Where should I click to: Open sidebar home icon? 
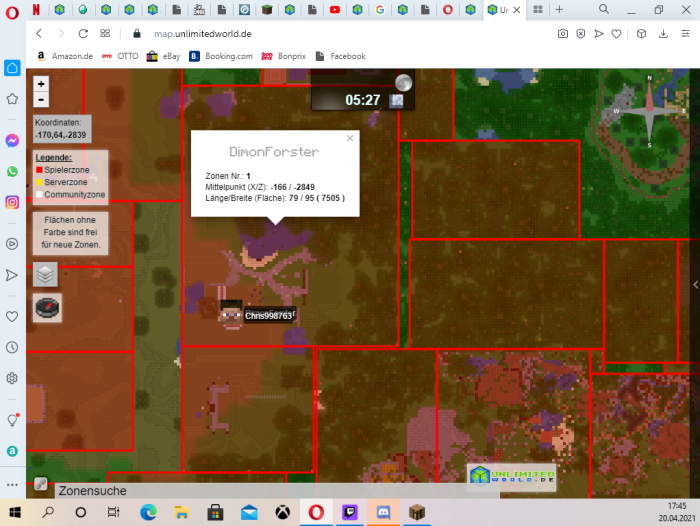[12, 68]
